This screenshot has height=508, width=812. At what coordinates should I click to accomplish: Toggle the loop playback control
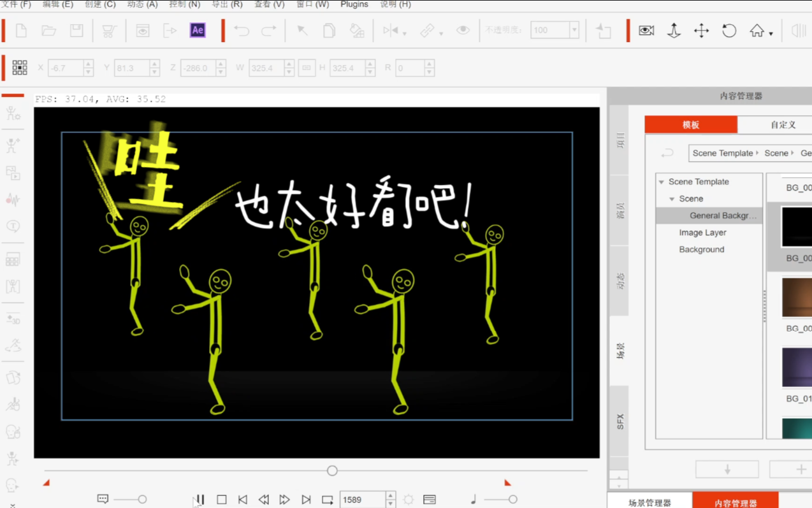point(327,499)
